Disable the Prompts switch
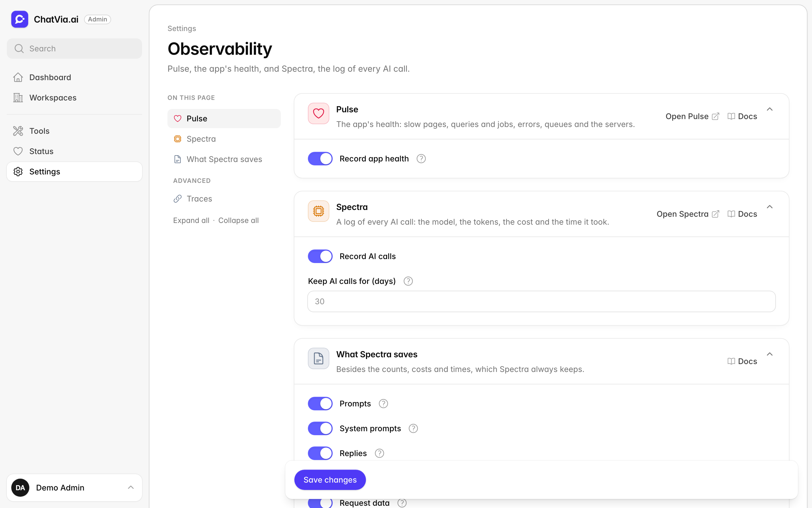This screenshot has width=812, height=508. click(320, 404)
